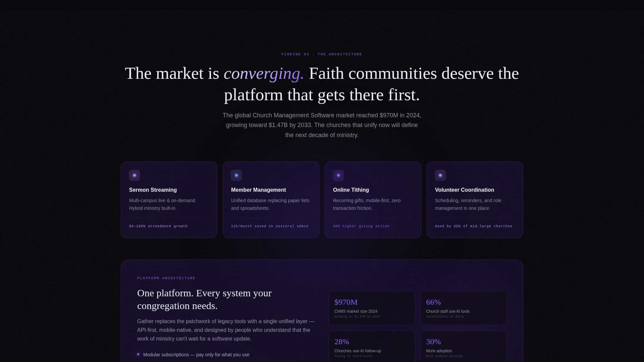Click 'Occasionally to daily' caption

tap(445, 316)
